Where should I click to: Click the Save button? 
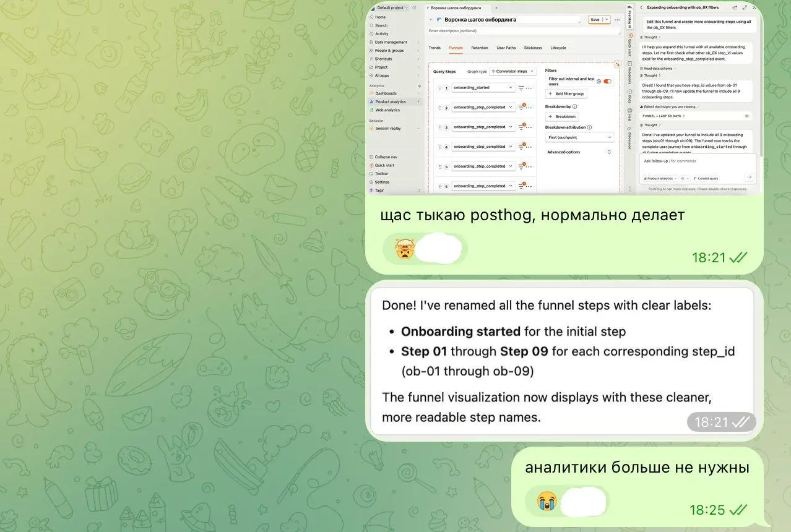point(595,20)
